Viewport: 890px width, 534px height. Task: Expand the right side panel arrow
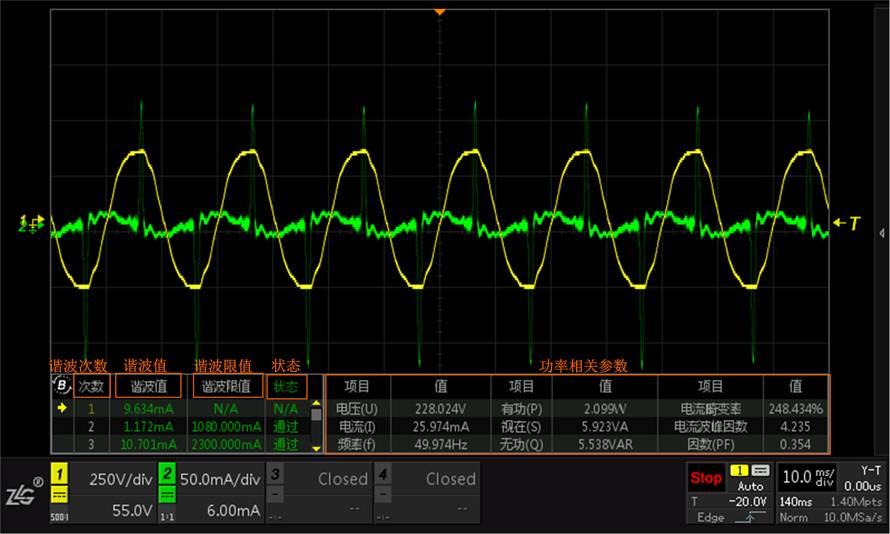[881, 233]
